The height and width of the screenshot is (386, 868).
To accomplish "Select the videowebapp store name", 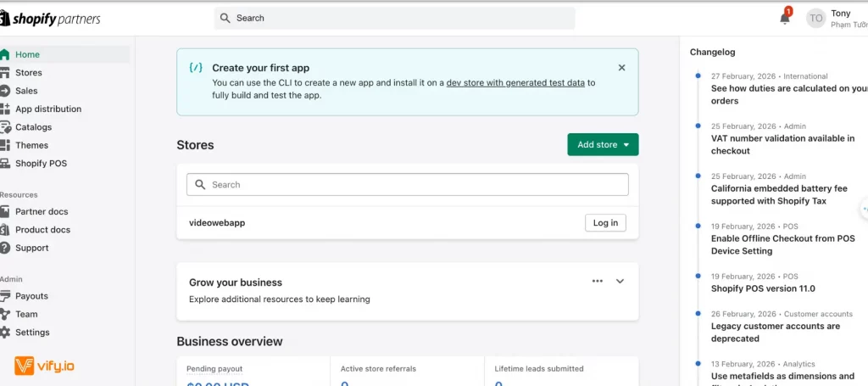I will (x=217, y=222).
